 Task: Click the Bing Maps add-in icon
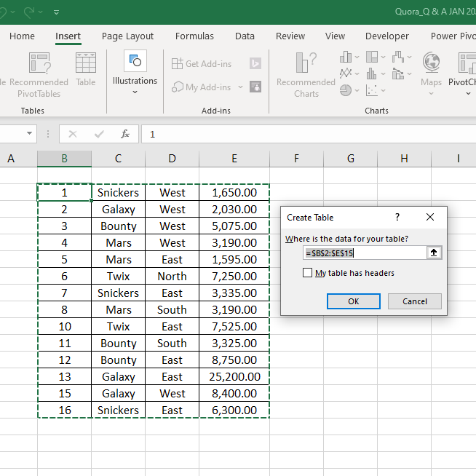255,63
